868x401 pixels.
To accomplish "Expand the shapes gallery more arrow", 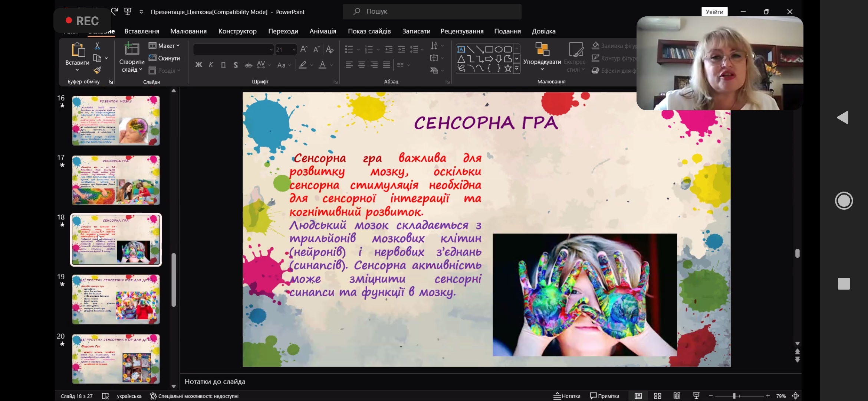I will pyautogui.click(x=516, y=69).
